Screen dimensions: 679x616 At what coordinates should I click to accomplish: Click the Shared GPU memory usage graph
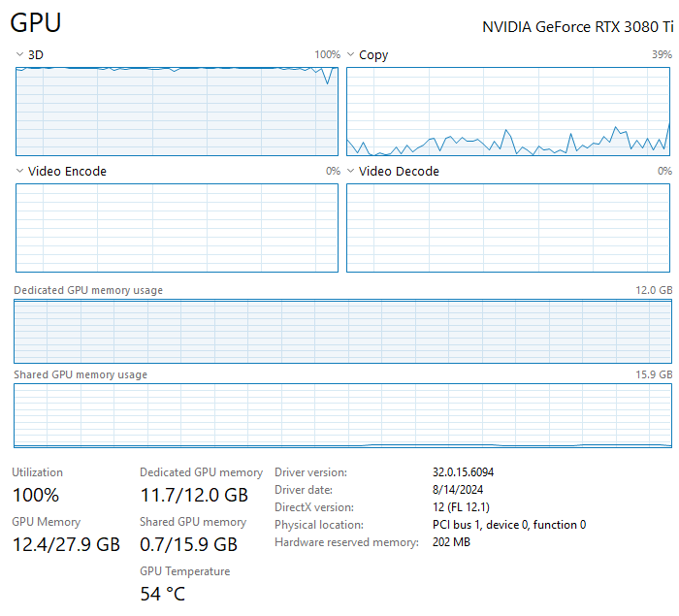point(342,415)
